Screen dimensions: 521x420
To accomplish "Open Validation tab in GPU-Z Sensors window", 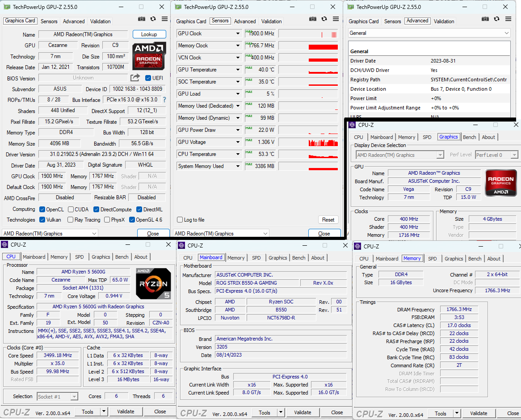I will pos(271,21).
